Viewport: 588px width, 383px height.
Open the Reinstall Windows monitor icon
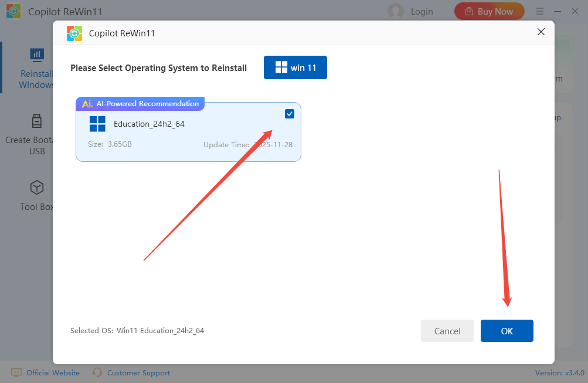pos(37,55)
